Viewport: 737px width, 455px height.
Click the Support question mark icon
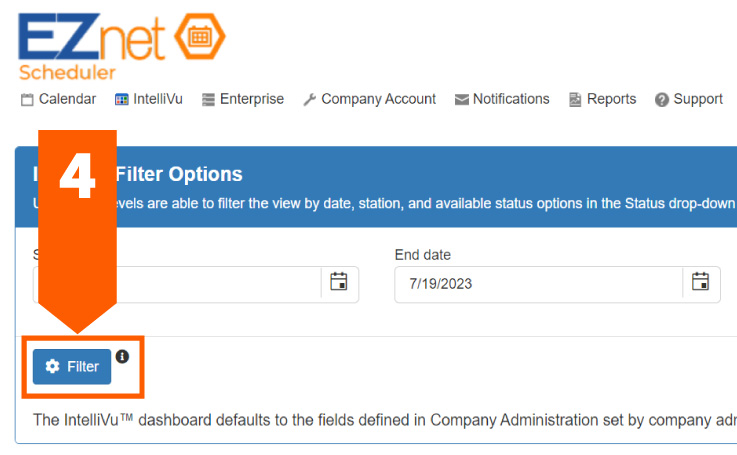click(x=662, y=100)
